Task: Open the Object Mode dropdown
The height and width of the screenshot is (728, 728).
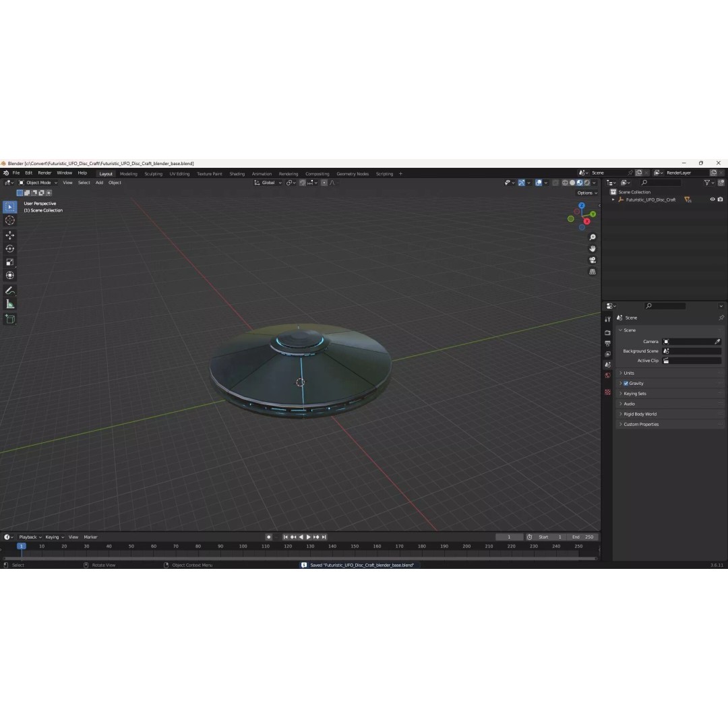Action: pyautogui.click(x=38, y=183)
